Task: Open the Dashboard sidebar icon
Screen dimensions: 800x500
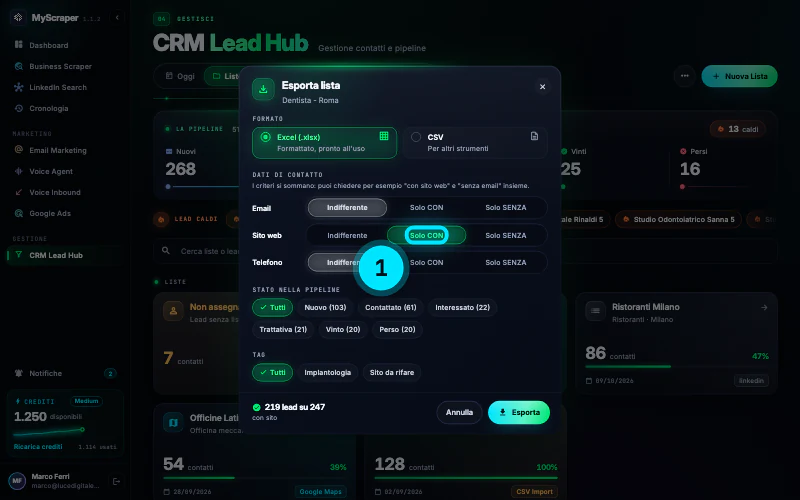Action: tap(19, 45)
